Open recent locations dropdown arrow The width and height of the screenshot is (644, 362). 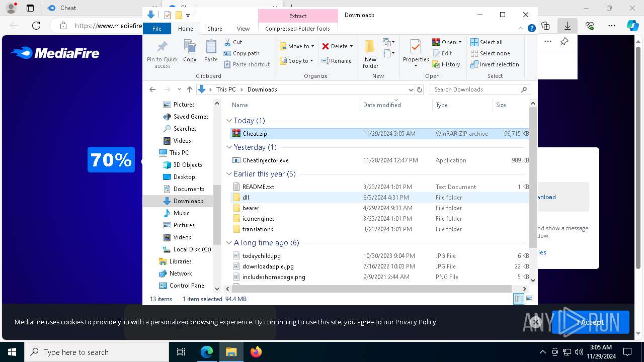(179, 89)
